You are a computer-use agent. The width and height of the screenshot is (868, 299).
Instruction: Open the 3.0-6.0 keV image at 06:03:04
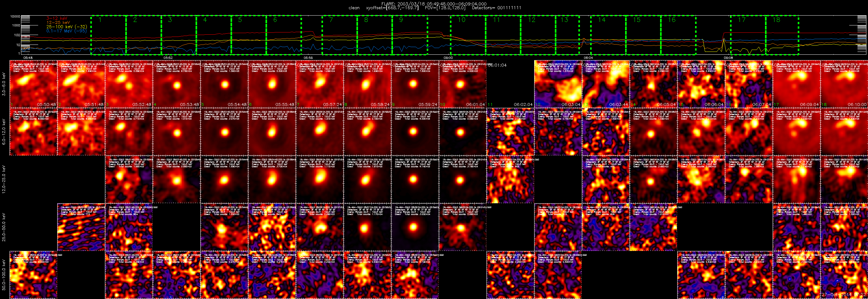[x=558, y=84]
